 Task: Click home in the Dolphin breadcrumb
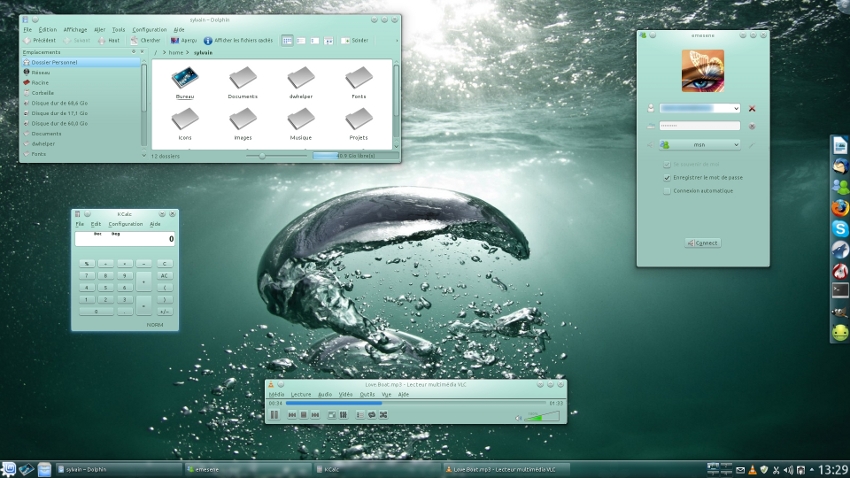(176, 53)
